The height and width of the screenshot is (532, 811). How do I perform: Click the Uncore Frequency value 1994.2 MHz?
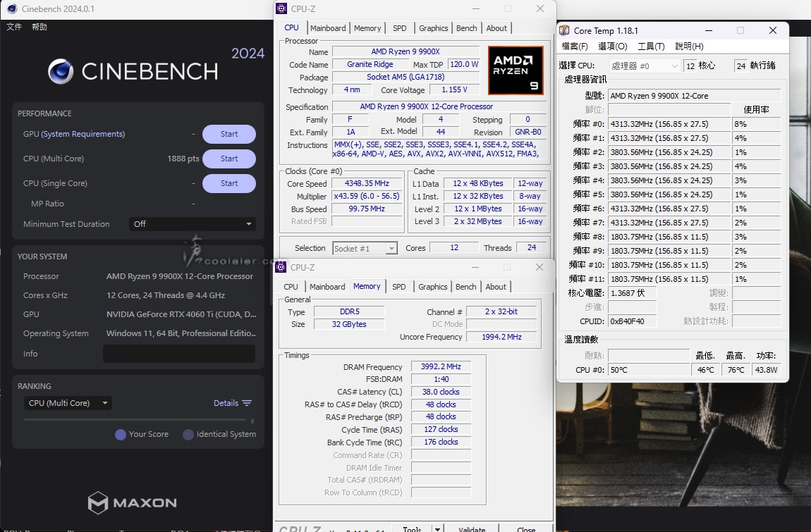501,337
